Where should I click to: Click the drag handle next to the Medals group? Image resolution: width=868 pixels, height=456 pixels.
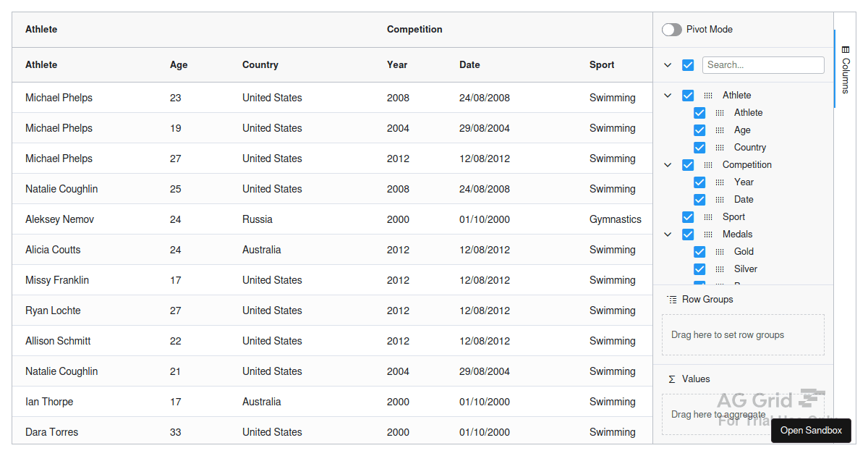tap(707, 234)
